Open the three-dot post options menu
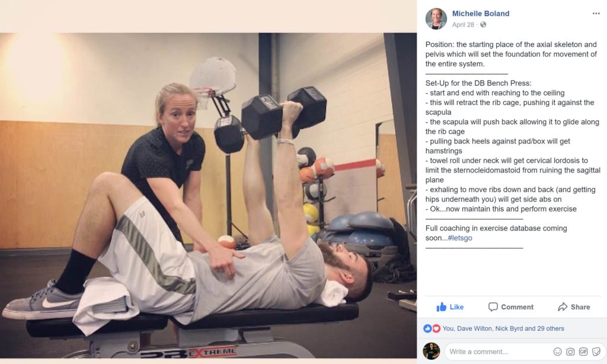607x364 pixels. (596, 14)
